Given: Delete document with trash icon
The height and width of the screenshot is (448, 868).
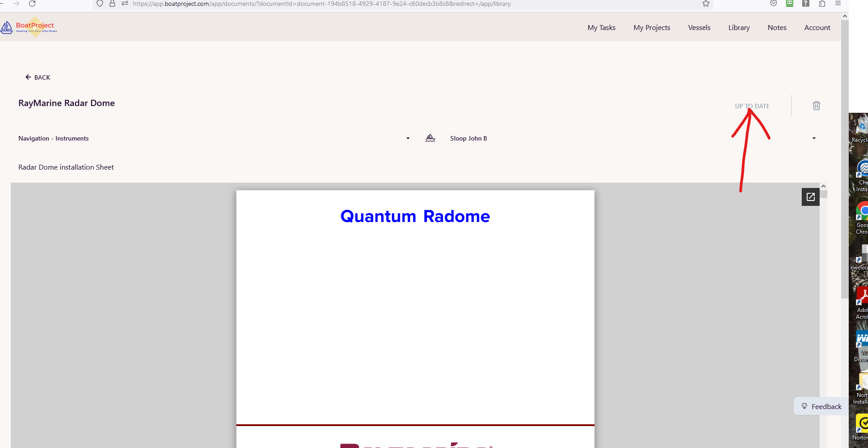Looking at the screenshot, I should (x=816, y=106).
